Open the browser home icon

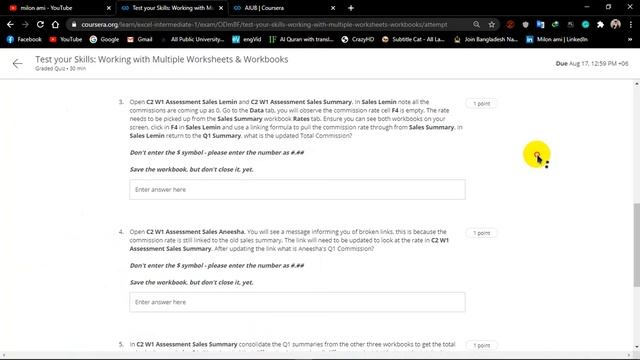point(55,24)
